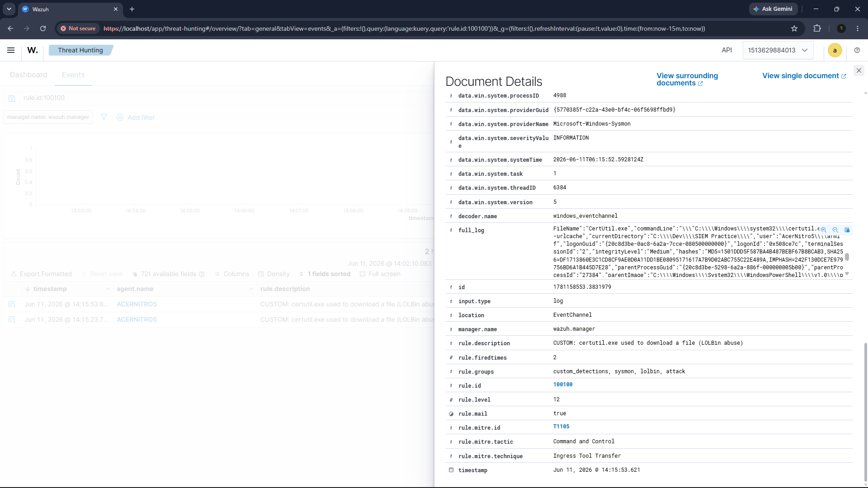Reload the page
Viewport: 868px width, 488px height.
[43, 28]
